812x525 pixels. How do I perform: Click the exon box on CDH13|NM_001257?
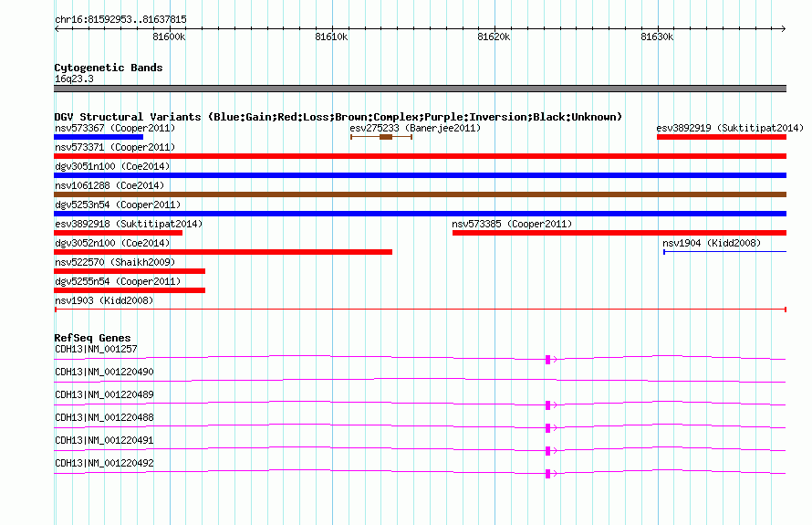click(548, 360)
